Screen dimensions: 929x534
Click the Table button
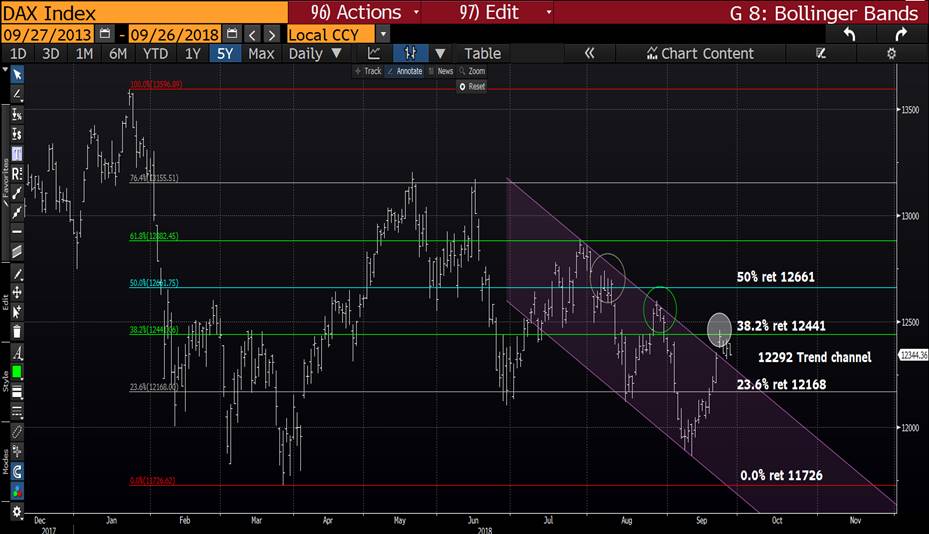tap(482, 53)
